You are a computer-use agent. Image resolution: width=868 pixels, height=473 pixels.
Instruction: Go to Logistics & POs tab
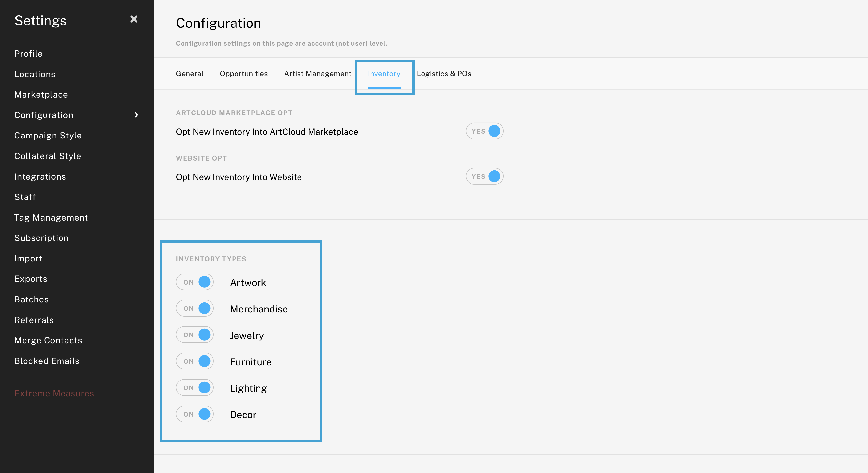coord(444,74)
